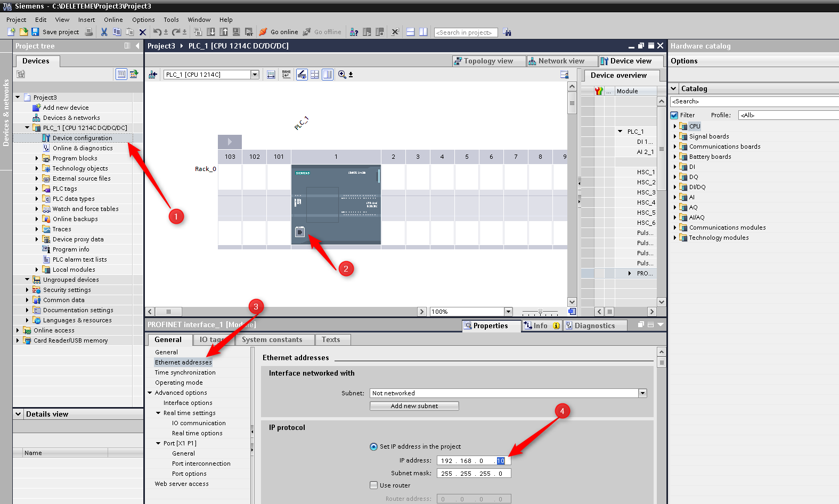Viewport: 839px width, 504px height.
Task: Enable the Use router checkbox
Action: [374, 485]
